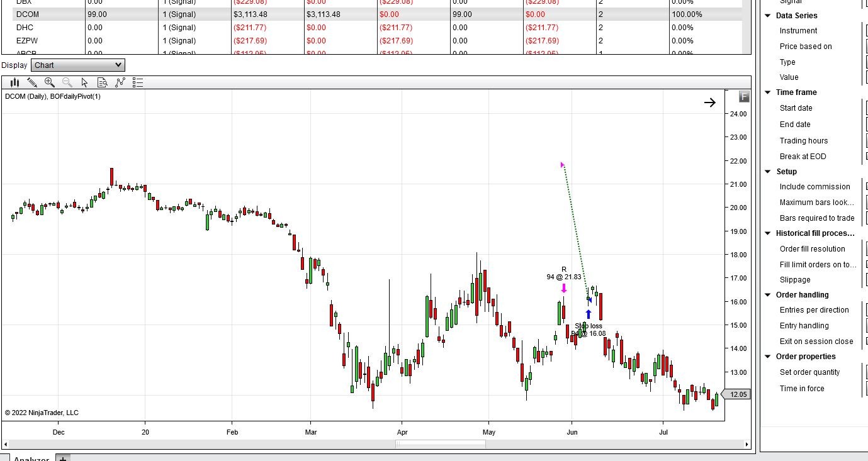Click the left arrow of chart horizontal scrollbar
Screen dimensions: 868x461
(6, 444)
